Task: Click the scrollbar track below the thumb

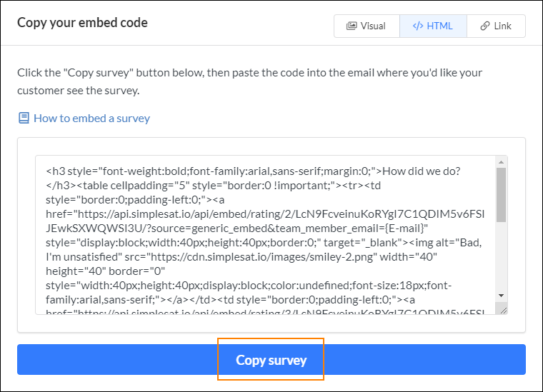Action: (x=501, y=256)
